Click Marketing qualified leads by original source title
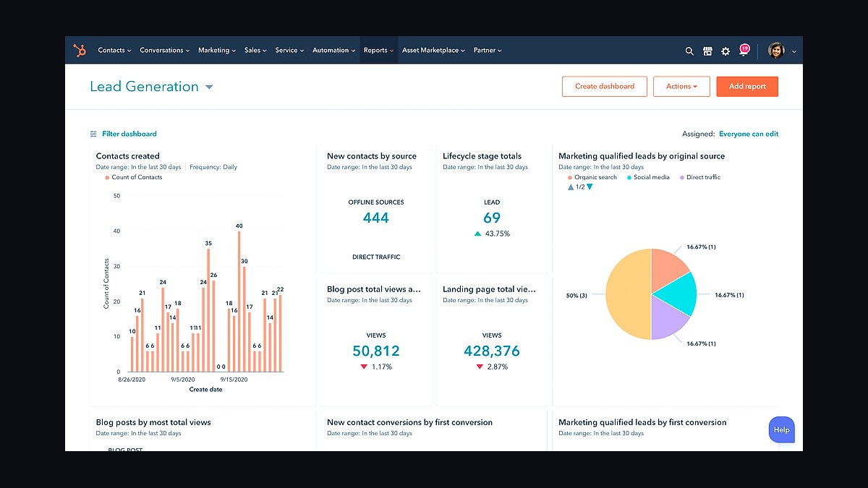Screen dimensions: 868x488 [642, 156]
